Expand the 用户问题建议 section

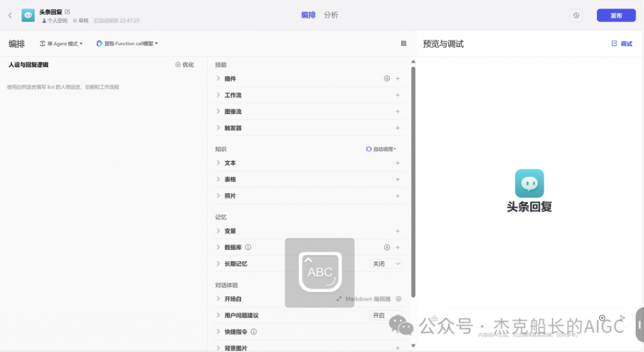(218, 315)
